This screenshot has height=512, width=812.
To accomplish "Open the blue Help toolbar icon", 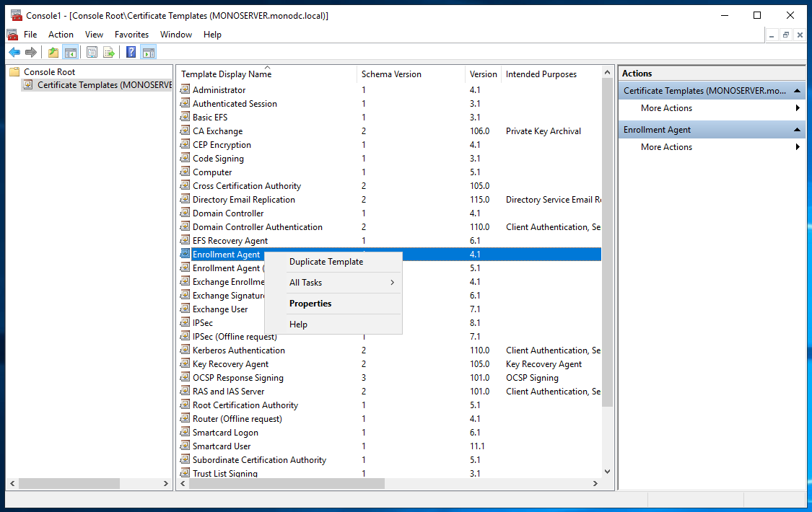I will (x=131, y=52).
